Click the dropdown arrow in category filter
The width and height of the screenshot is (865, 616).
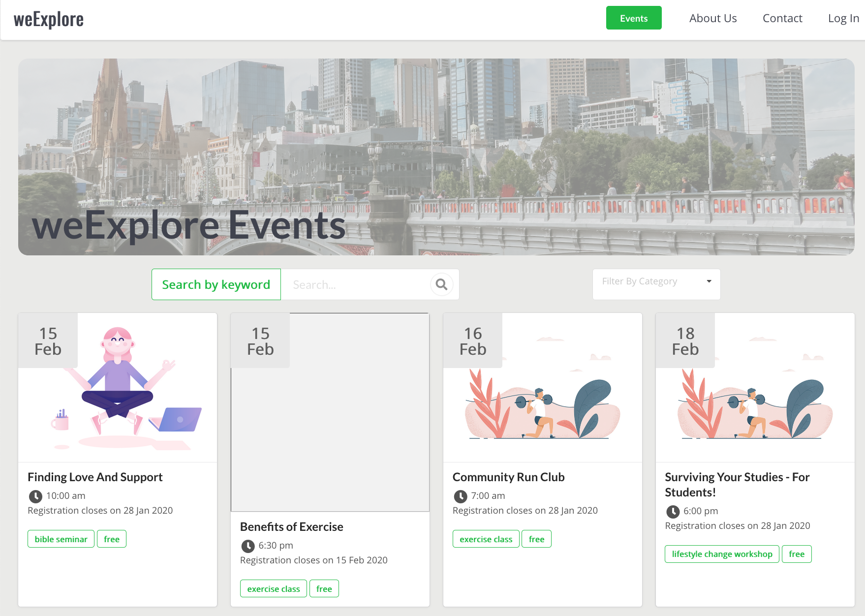click(709, 281)
